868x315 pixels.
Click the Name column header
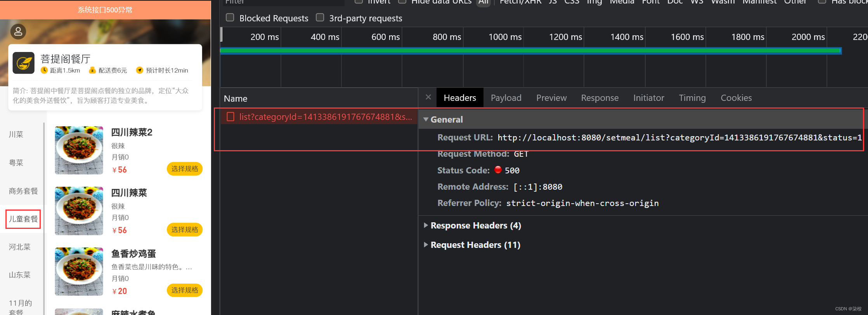[236, 99]
